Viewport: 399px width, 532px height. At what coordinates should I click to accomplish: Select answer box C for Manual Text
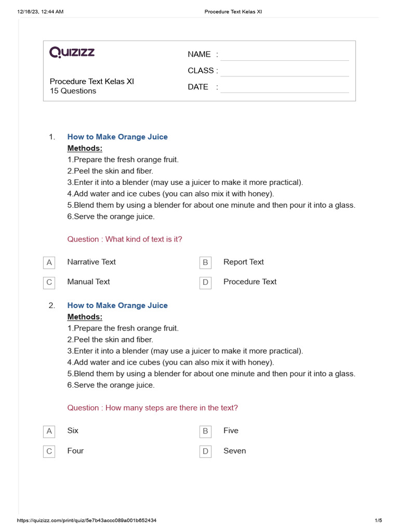[49, 283]
